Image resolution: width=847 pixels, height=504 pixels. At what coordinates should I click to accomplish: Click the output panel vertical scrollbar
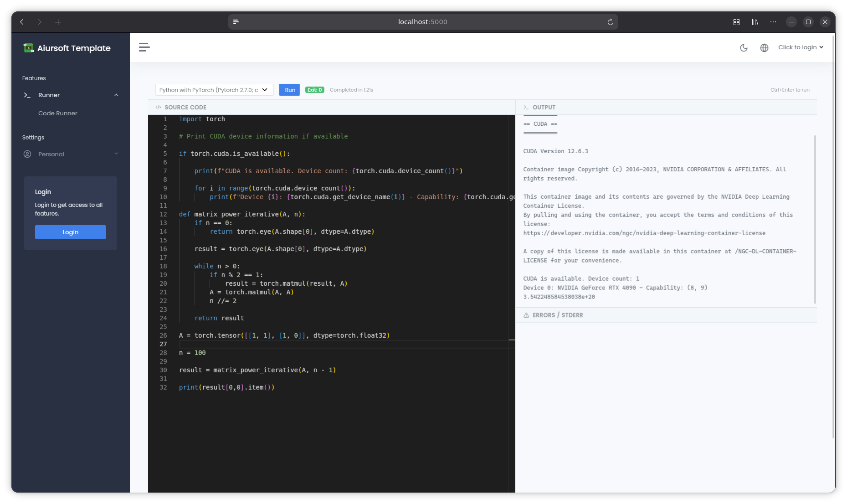815,219
